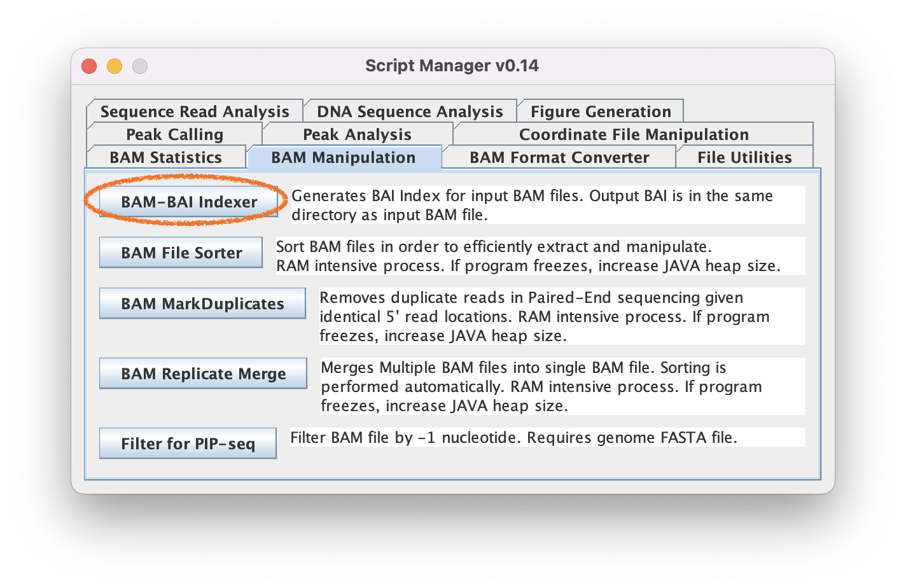
Task: Select the Figure Generation tab
Action: click(x=601, y=111)
